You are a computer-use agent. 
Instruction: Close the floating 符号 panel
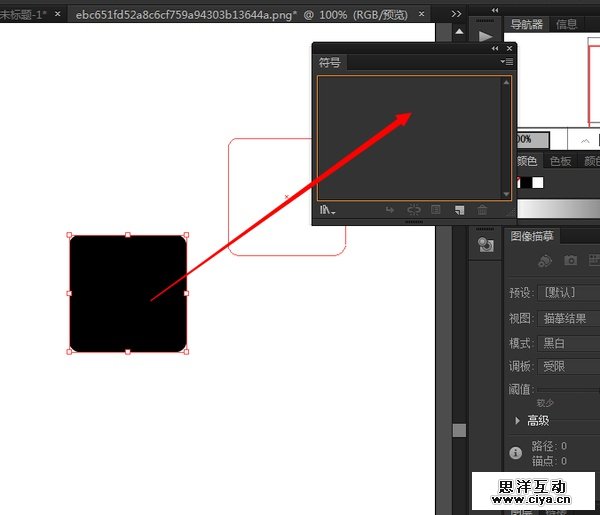(509, 49)
